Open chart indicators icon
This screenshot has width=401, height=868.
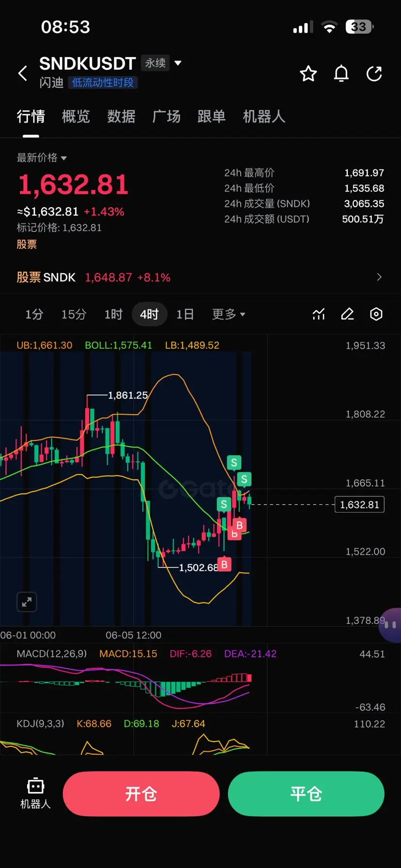(319, 314)
